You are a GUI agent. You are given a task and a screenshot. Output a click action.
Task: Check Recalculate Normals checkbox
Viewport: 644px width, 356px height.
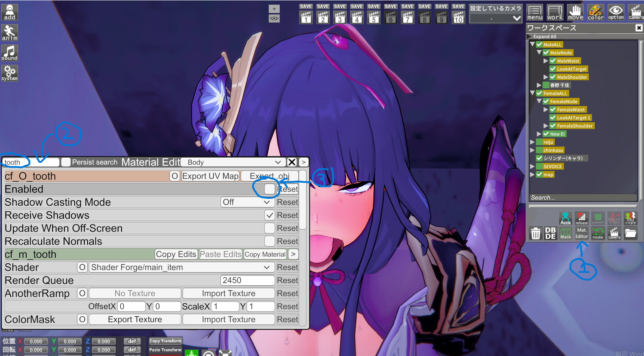270,241
